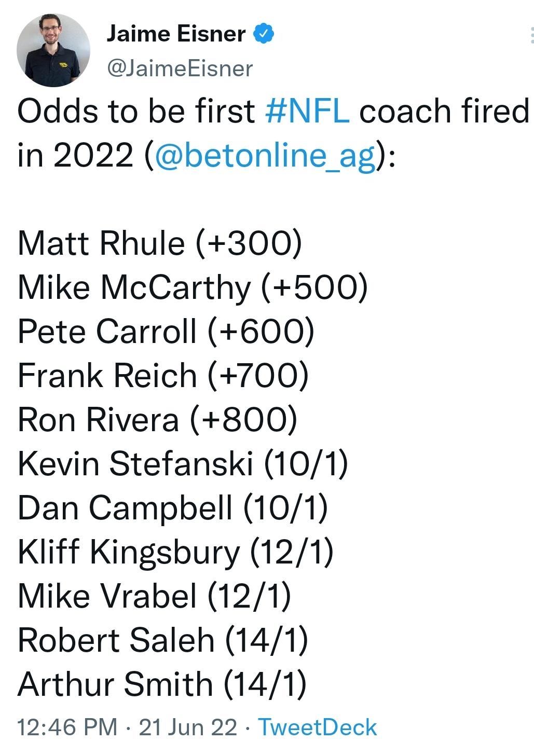Click the Kliff Kingsbury (12/1) line
This screenshot has height=756, width=534.
[175, 552]
